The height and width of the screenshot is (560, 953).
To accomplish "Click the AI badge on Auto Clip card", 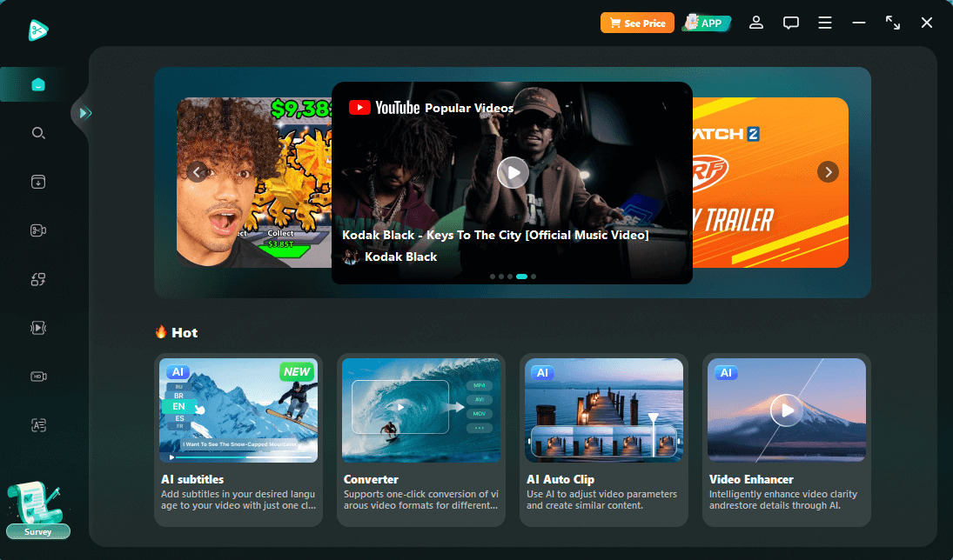I will point(543,372).
